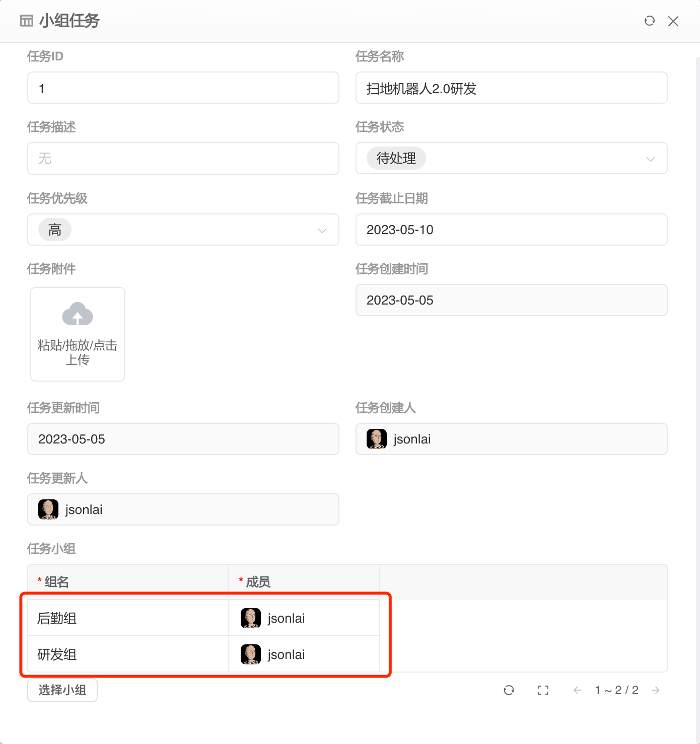The height and width of the screenshot is (744, 700).
Task: Go to next page of group table
Action: (x=655, y=690)
